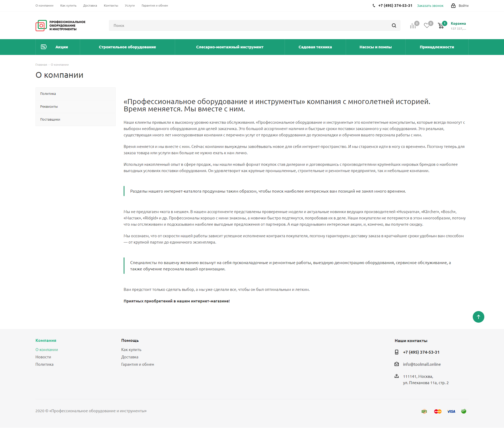
Task: Click О компании in the breadcrumb
Action: coord(60,65)
